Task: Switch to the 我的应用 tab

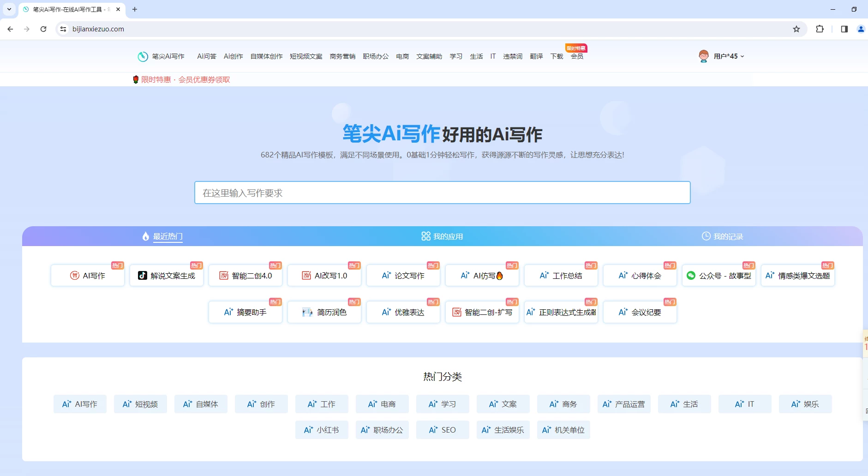Action: 442,236
